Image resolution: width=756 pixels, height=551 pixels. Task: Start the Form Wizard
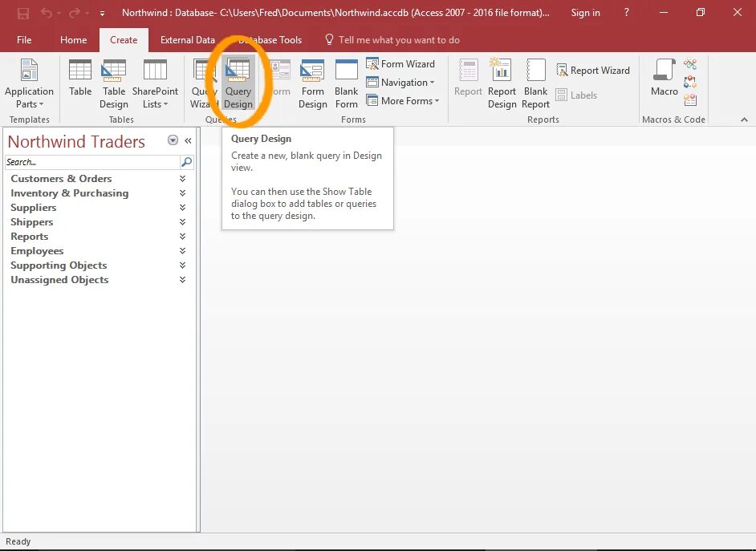click(400, 63)
